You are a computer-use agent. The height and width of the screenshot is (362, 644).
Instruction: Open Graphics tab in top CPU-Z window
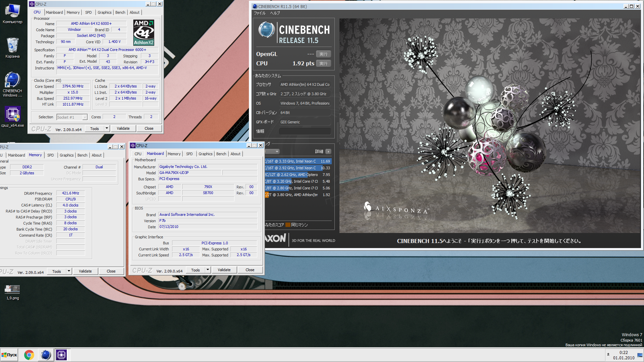[104, 12]
